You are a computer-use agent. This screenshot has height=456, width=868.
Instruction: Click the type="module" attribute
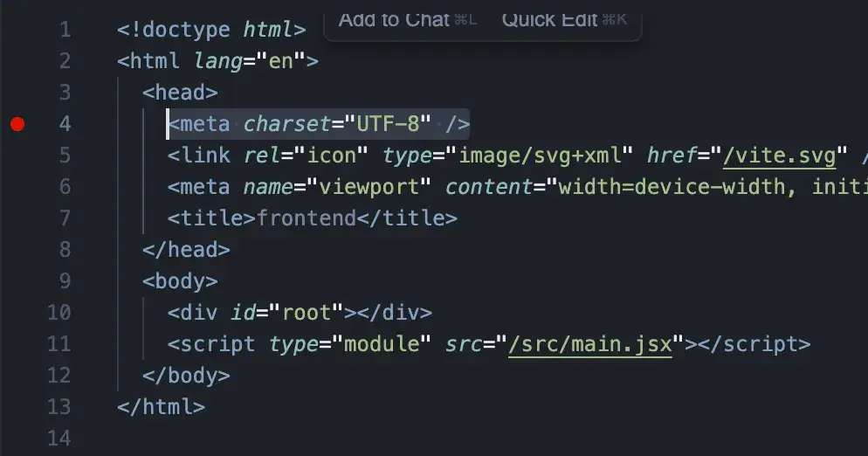pos(350,345)
